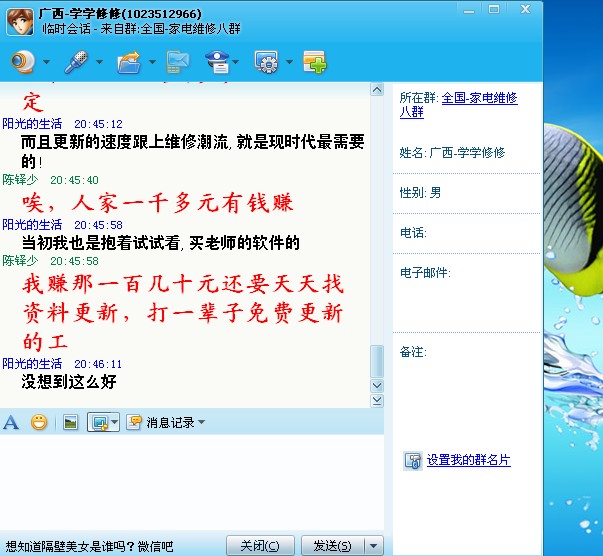Expand the applications gear dropdown arrow
The height and width of the screenshot is (556, 603).
click(x=290, y=62)
